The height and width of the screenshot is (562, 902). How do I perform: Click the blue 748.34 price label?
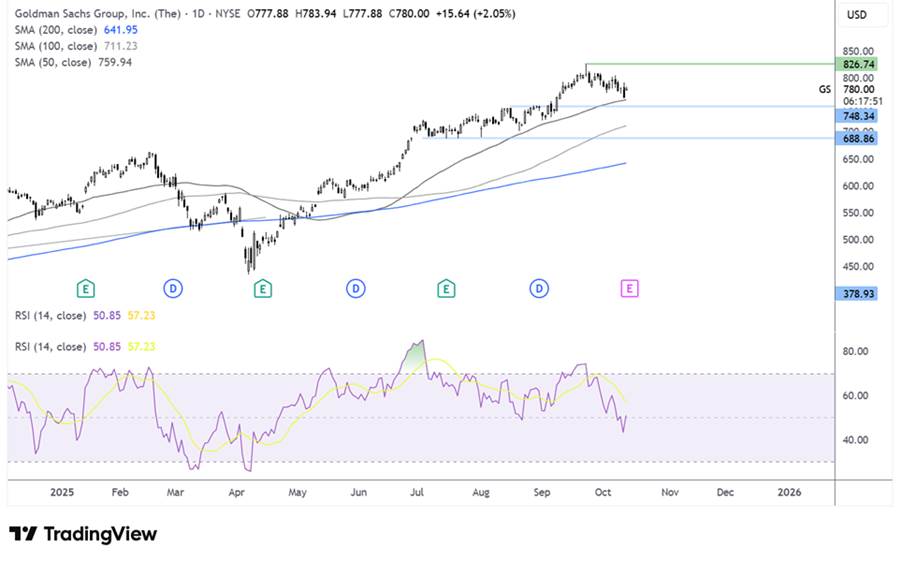pyautogui.click(x=858, y=116)
